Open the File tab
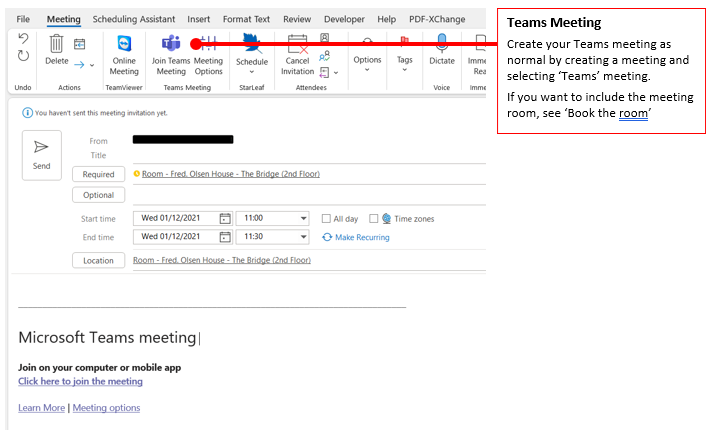The image size is (718, 442). coord(23,19)
